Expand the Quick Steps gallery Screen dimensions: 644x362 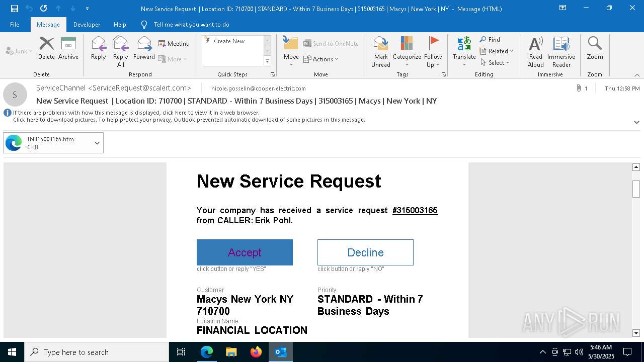[x=267, y=61]
